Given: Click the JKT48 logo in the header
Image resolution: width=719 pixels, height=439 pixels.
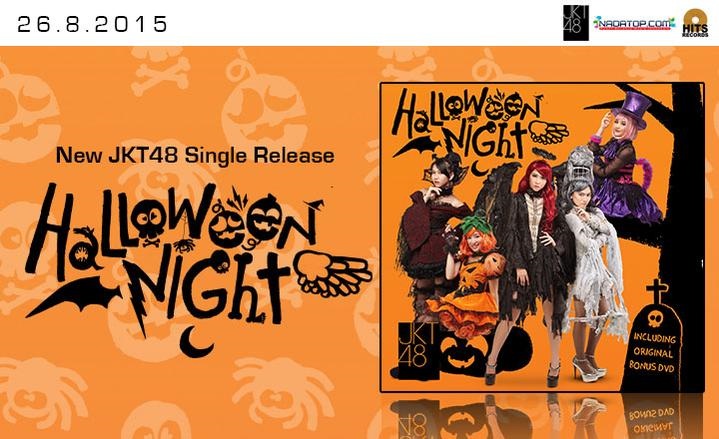Looking at the screenshot, I should coord(576,22).
